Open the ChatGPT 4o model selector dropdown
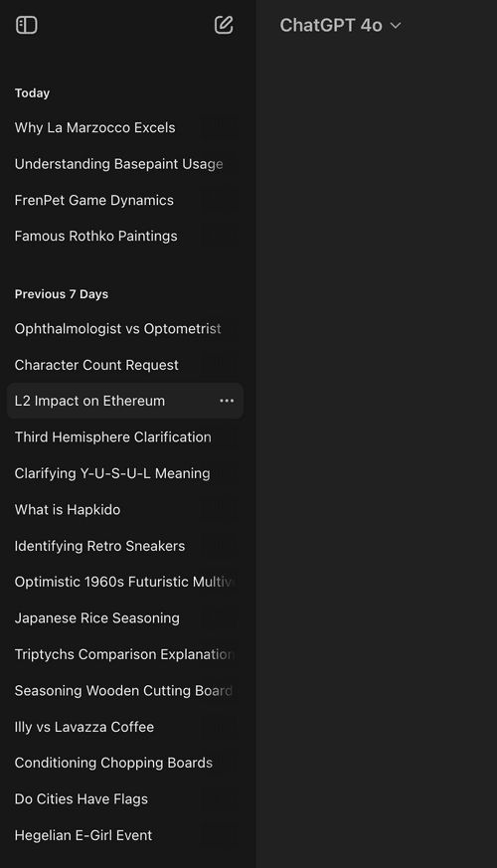The height and width of the screenshot is (868, 497). coord(340,25)
